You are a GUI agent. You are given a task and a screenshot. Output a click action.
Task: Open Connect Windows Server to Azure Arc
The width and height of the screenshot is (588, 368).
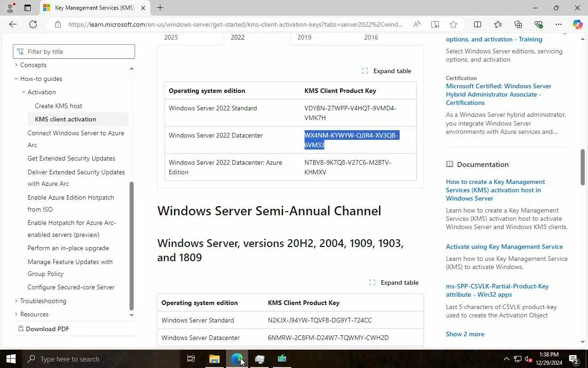(76, 139)
